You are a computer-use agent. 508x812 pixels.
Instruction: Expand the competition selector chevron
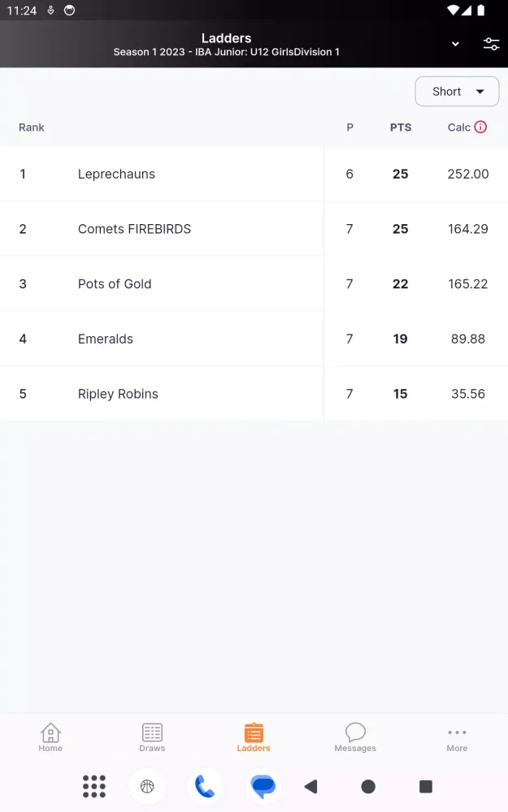coord(455,45)
